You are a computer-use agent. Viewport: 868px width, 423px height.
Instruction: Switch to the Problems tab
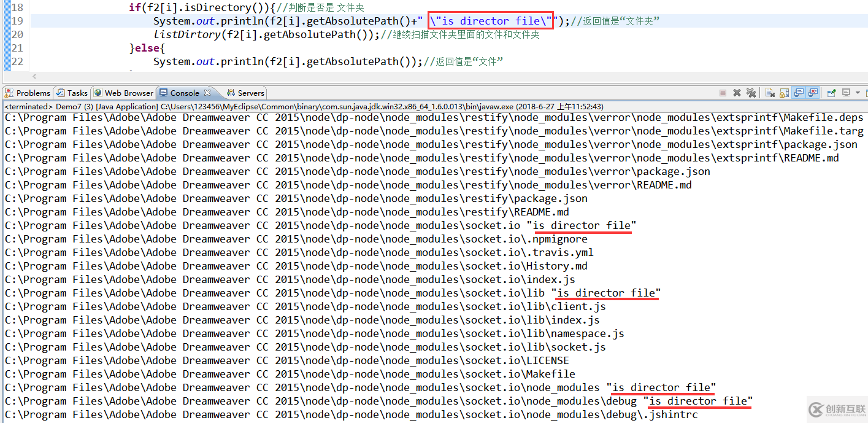point(28,93)
